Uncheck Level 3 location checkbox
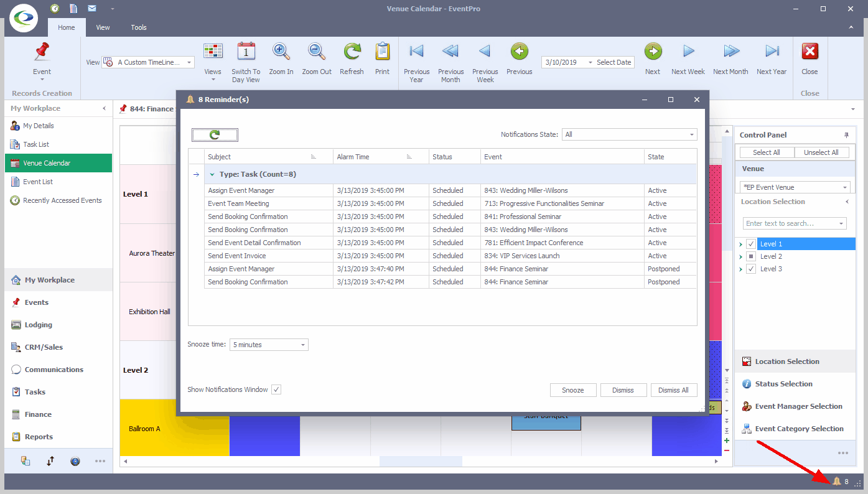This screenshot has width=868, height=494. tap(750, 269)
